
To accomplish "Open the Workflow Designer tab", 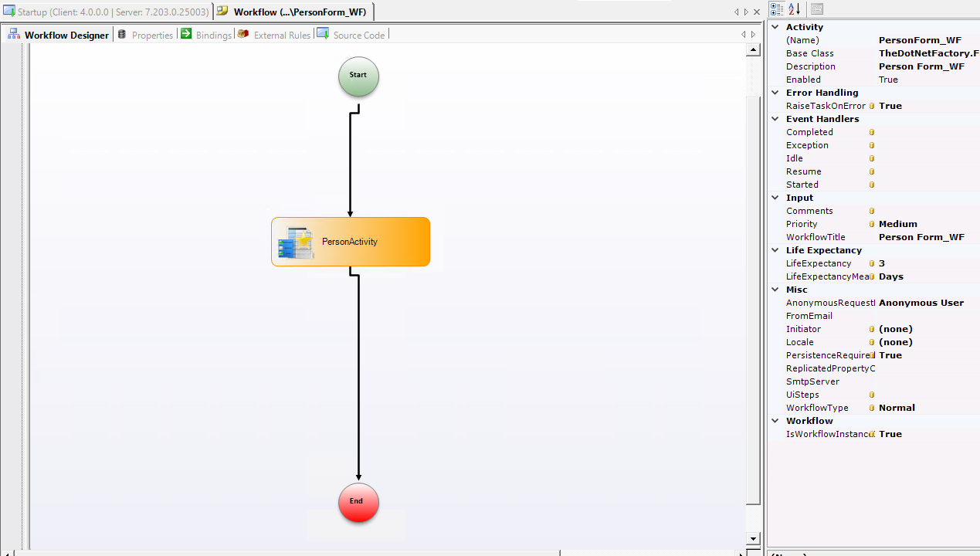I will [x=59, y=35].
